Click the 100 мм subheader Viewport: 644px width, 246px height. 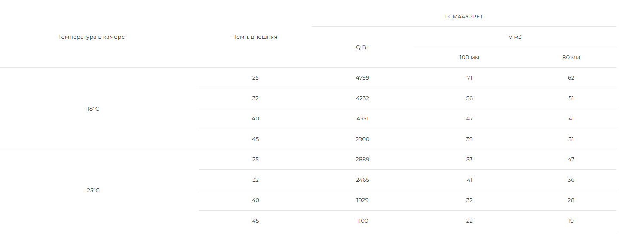(469, 58)
